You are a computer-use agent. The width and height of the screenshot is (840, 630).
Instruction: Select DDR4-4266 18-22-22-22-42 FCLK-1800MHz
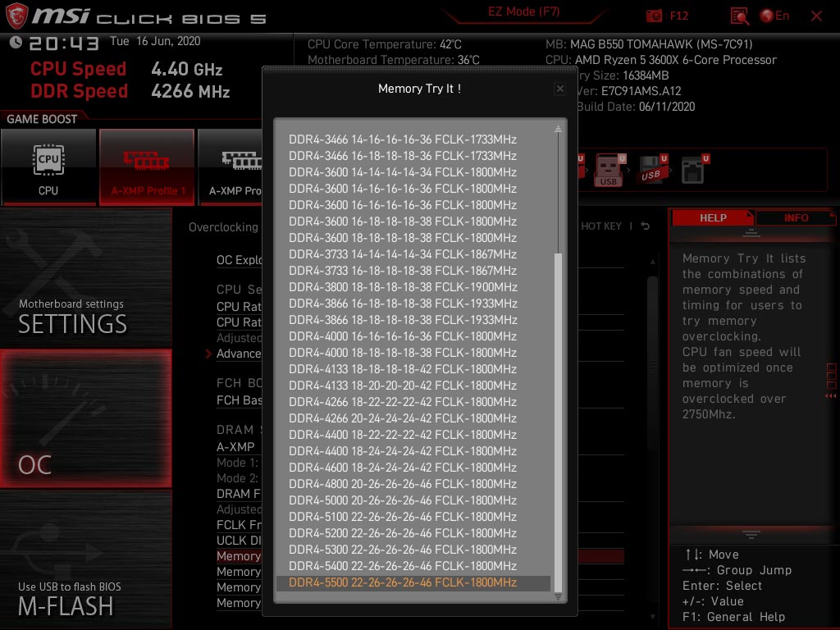402,402
